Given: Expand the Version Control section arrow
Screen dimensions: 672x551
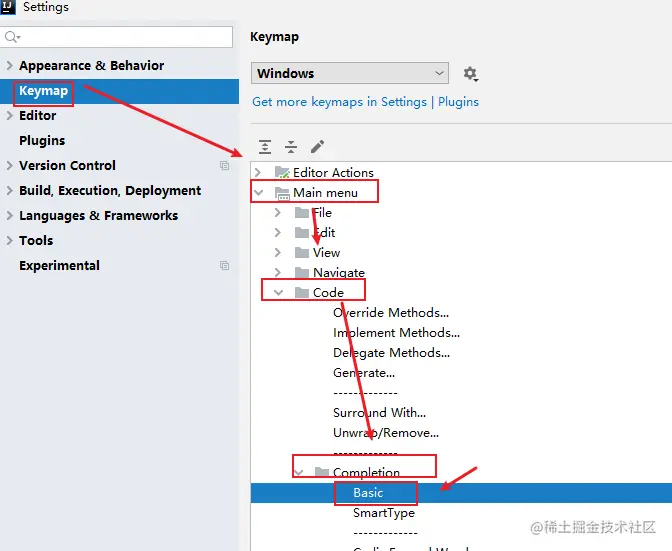Looking at the screenshot, I should click(9, 165).
